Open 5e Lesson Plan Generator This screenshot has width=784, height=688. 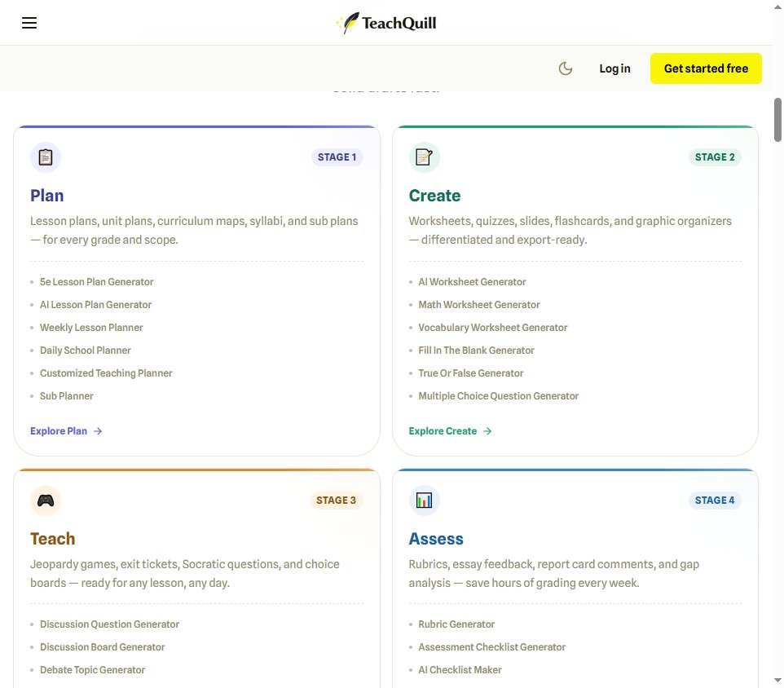[96, 282]
